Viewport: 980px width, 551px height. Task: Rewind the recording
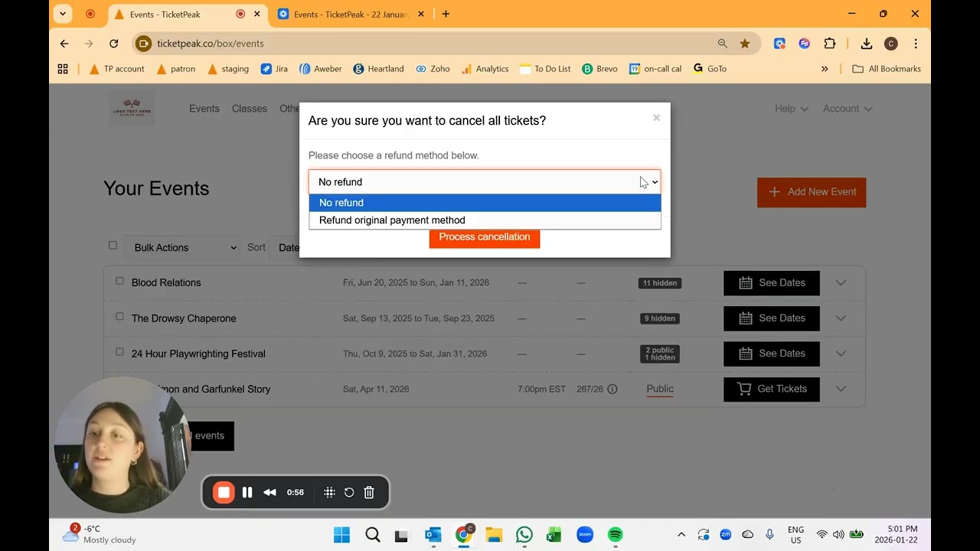click(x=269, y=493)
